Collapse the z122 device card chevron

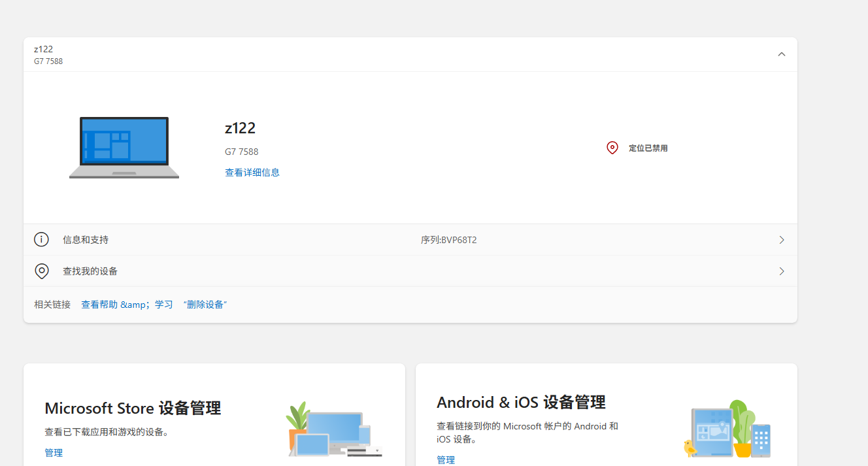[781, 54]
